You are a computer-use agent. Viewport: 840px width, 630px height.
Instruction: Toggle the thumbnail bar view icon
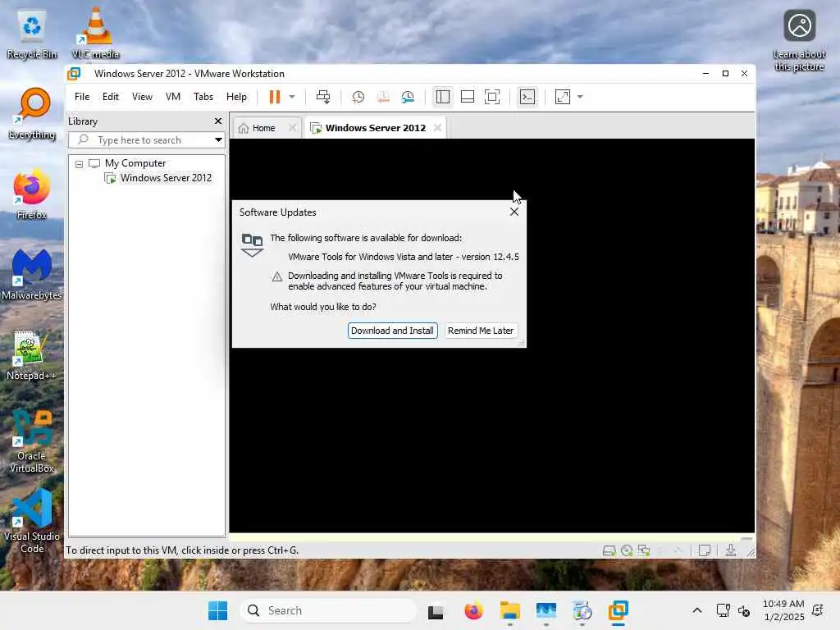tap(467, 97)
